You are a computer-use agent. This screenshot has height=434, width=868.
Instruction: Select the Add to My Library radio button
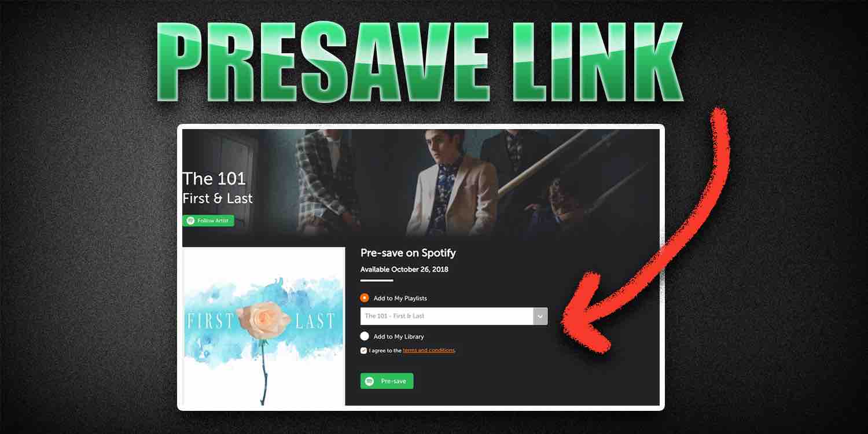coord(365,336)
